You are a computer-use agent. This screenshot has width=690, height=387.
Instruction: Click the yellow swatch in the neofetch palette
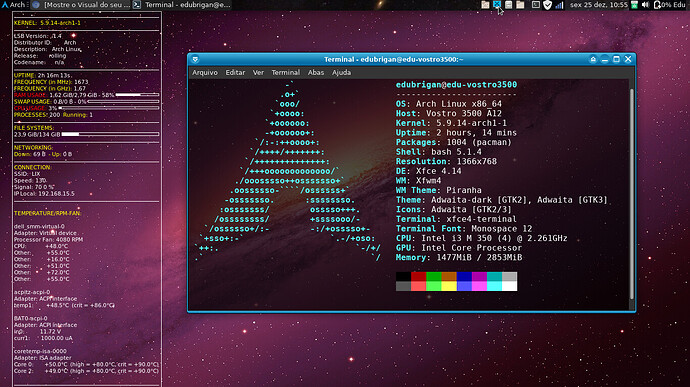click(449, 286)
